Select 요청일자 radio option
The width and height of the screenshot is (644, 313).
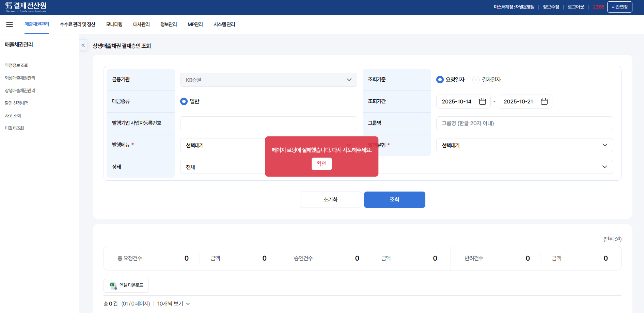(x=450, y=80)
